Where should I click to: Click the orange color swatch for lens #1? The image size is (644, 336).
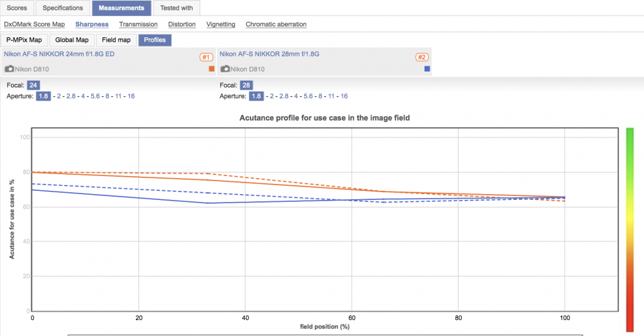tap(212, 69)
